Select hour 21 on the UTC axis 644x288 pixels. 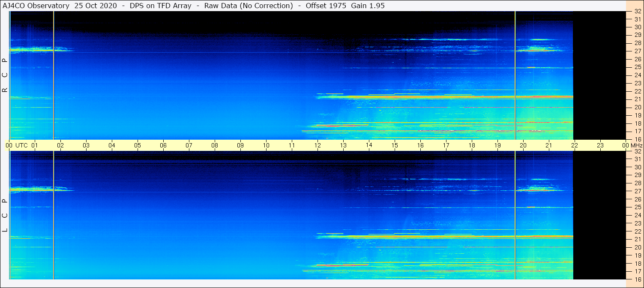tap(549, 145)
